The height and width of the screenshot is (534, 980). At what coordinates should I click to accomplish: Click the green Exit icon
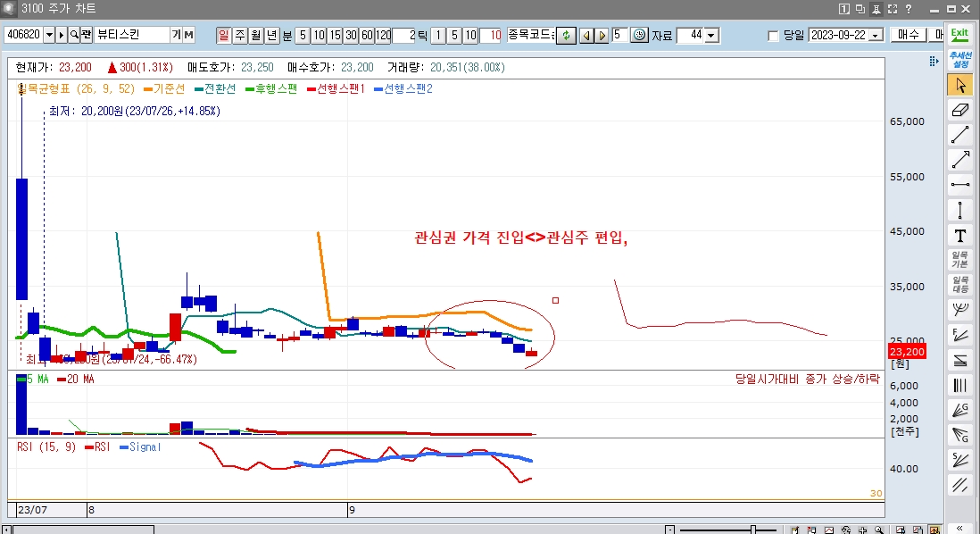tap(959, 35)
